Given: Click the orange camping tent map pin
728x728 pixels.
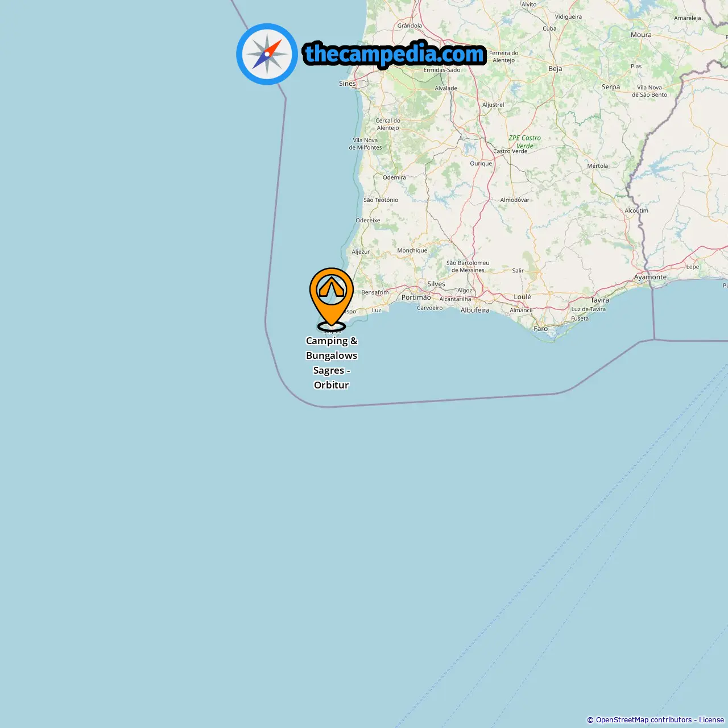Looking at the screenshot, I should tap(332, 299).
